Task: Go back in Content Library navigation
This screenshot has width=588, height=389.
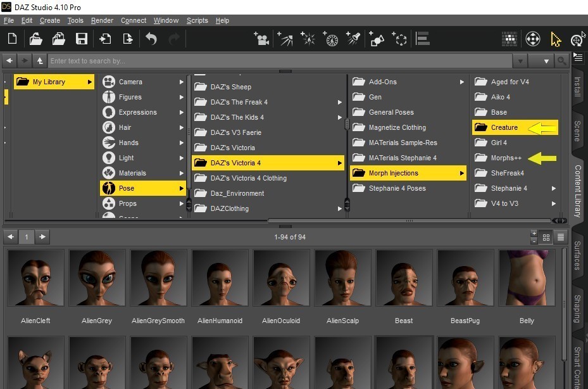Action: point(9,60)
